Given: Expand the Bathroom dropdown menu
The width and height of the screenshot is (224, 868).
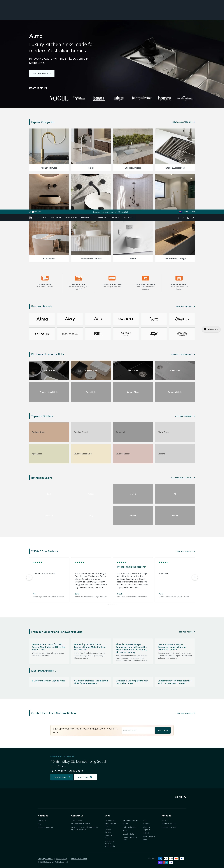Looking at the screenshot, I should [71, 218].
